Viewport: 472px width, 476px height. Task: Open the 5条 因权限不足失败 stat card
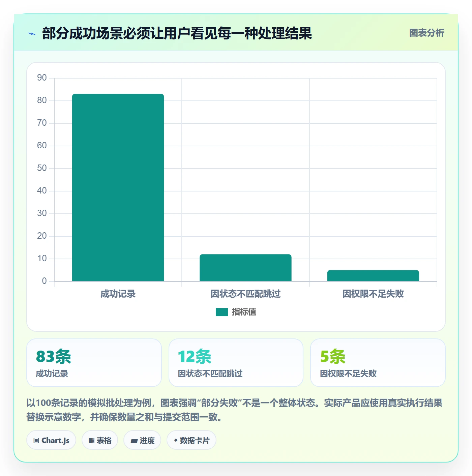[x=378, y=363]
